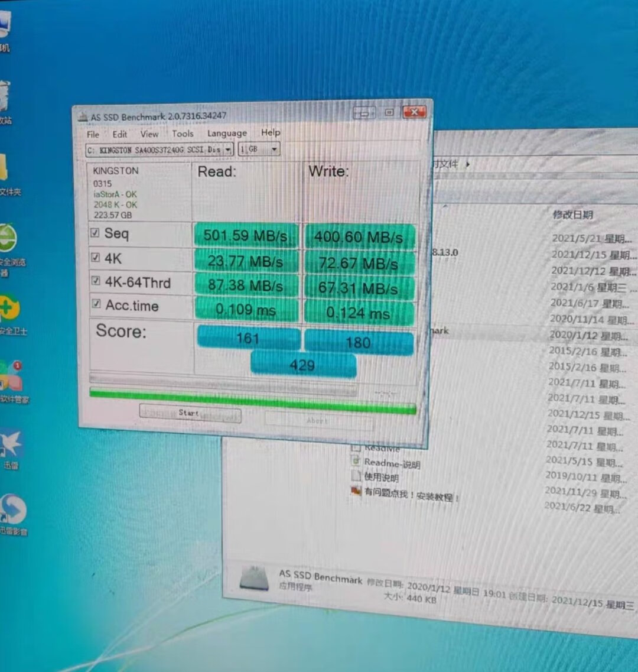The height and width of the screenshot is (672, 638).
Task: Toggle the Acc.time test checkbox
Action: [x=96, y=304]
